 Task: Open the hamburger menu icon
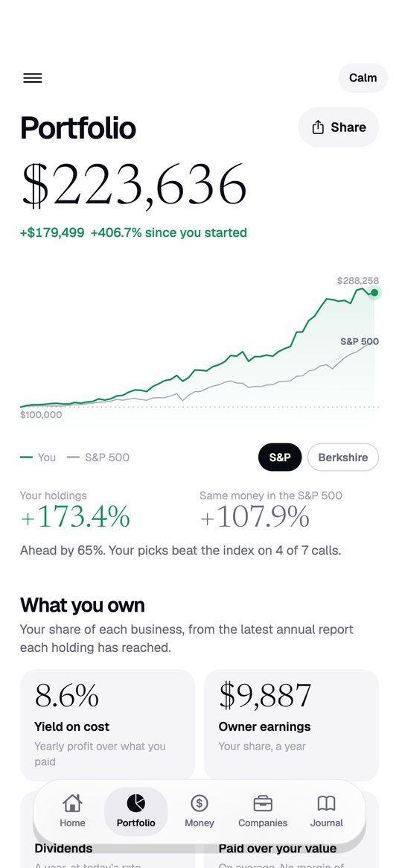pos(33,78)
